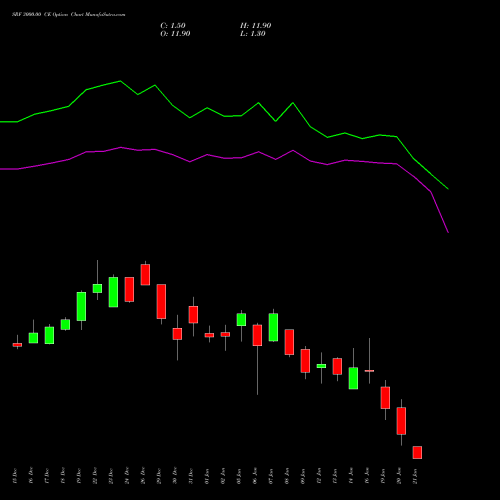Click the "15 Dec" date label

click(x=14, y=476)
